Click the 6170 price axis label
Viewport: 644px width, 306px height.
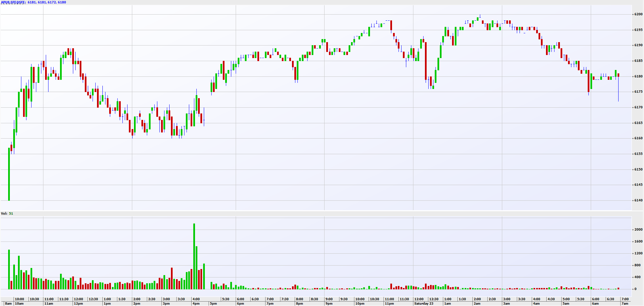[x=639, y=107]
